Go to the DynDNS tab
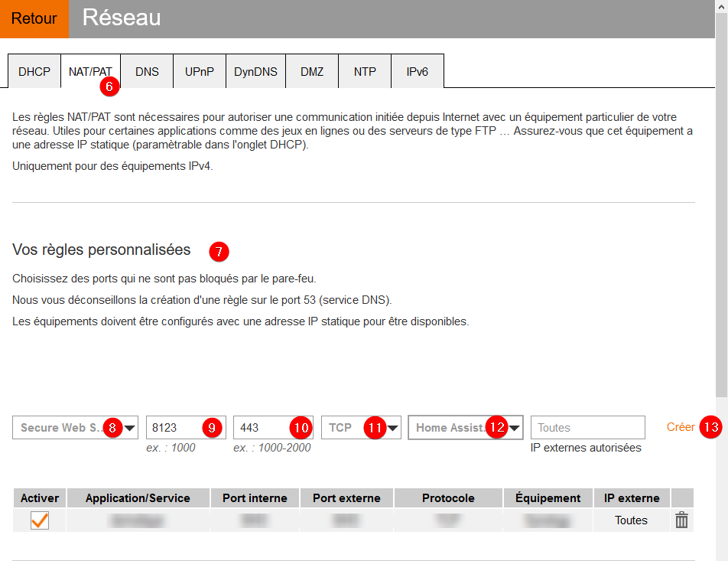 256,72
